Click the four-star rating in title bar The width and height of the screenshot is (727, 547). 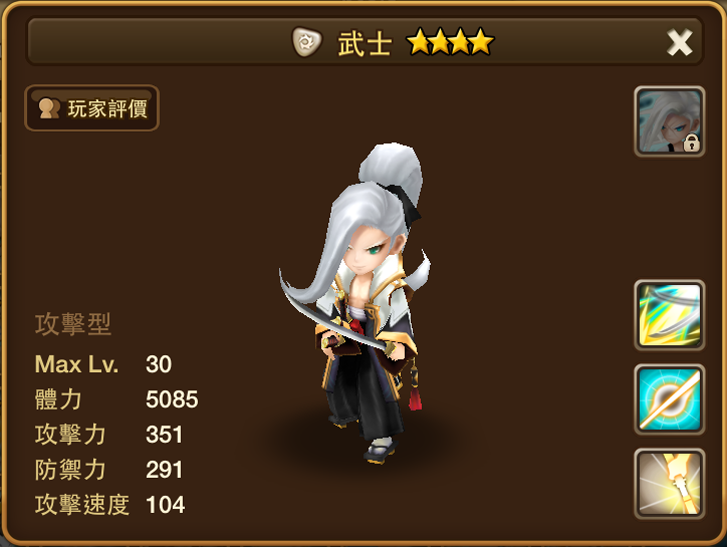pyautogui.click(x=450, y=42)
